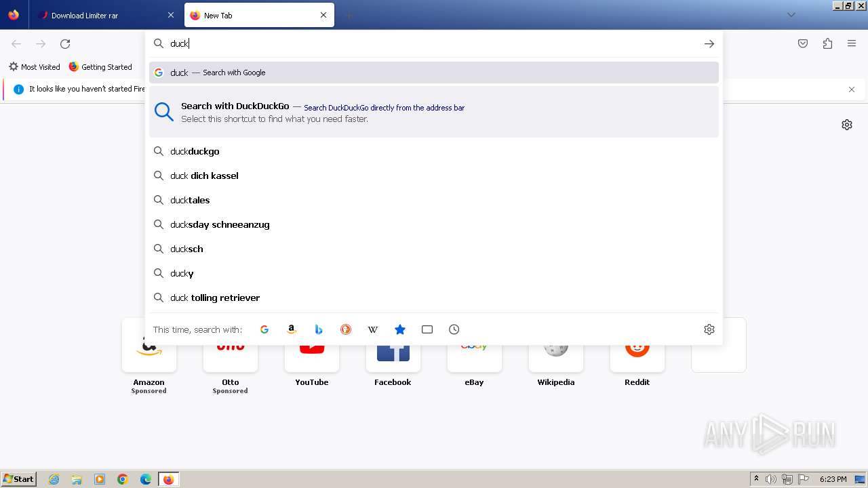Search with Amazon one-off icon
This screenshot has width=868, height=488.
tap(292, 329)
